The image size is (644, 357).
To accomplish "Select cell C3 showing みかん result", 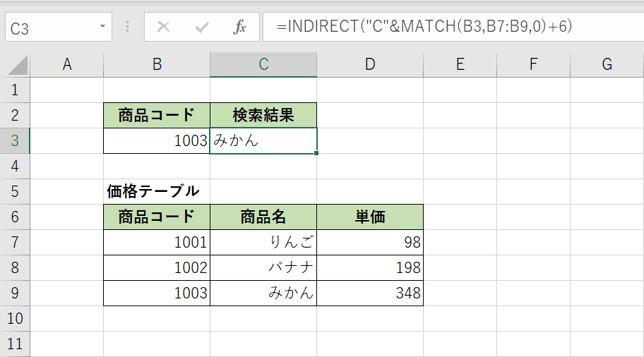I will tap(263, 140).
